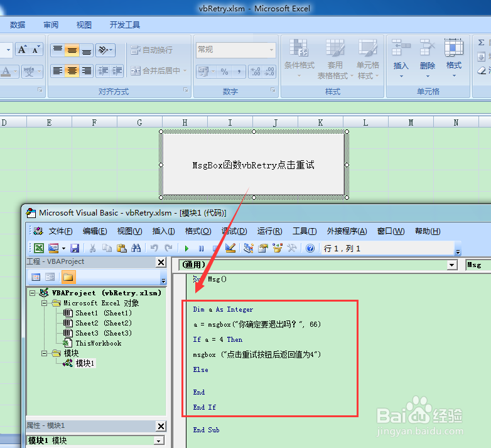Toggle middle vertical align
Viewport: 491px width, 448px height.
click(72, 50)
